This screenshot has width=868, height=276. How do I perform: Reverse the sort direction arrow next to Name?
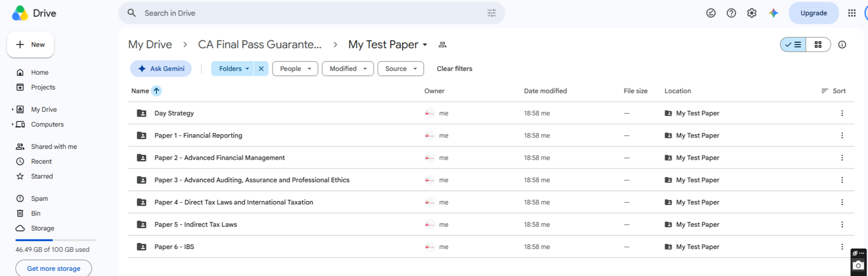[156, 91]
